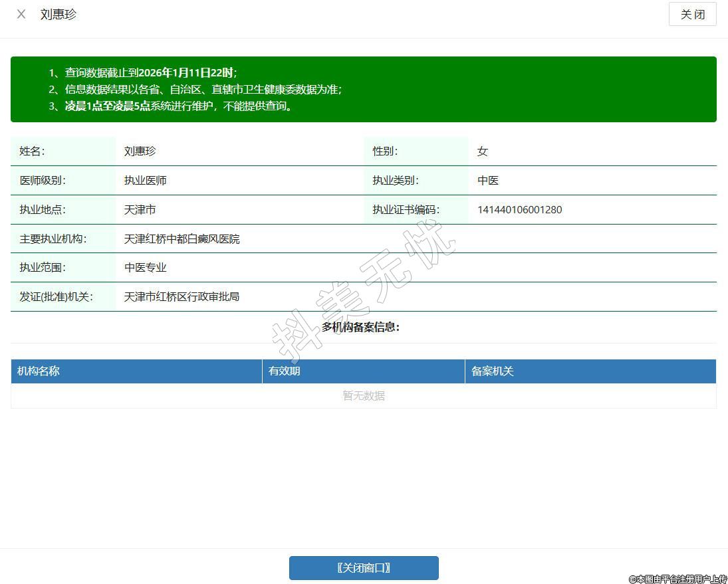This screenshot has height=584, width=728.
Task: Click the gender value 女
Action: pyautogui.click(x=483, y=151)
